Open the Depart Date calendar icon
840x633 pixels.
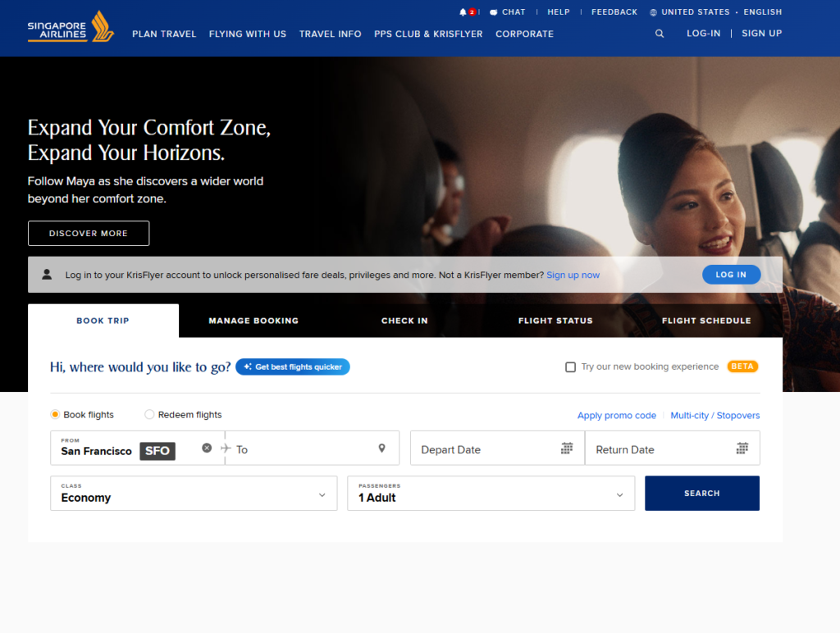567,449
